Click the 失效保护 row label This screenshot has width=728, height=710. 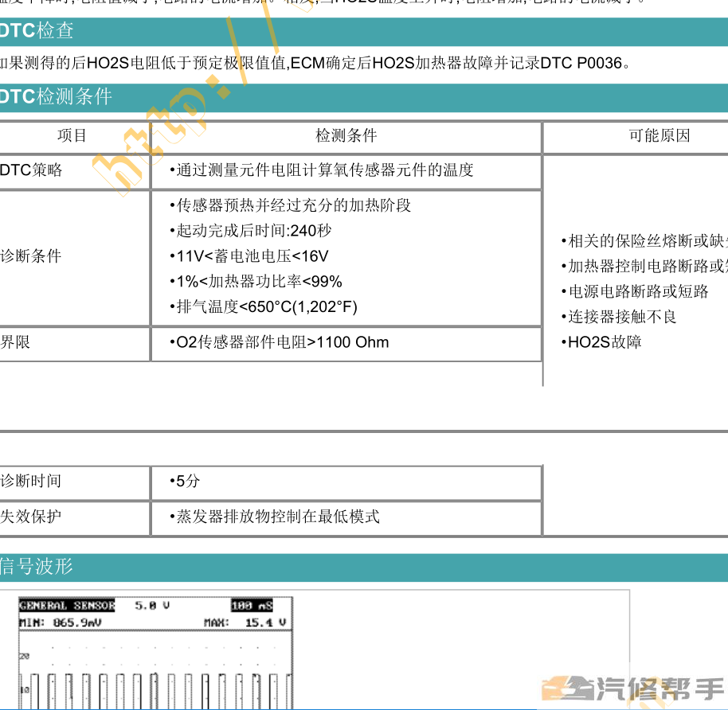[31, 517]
